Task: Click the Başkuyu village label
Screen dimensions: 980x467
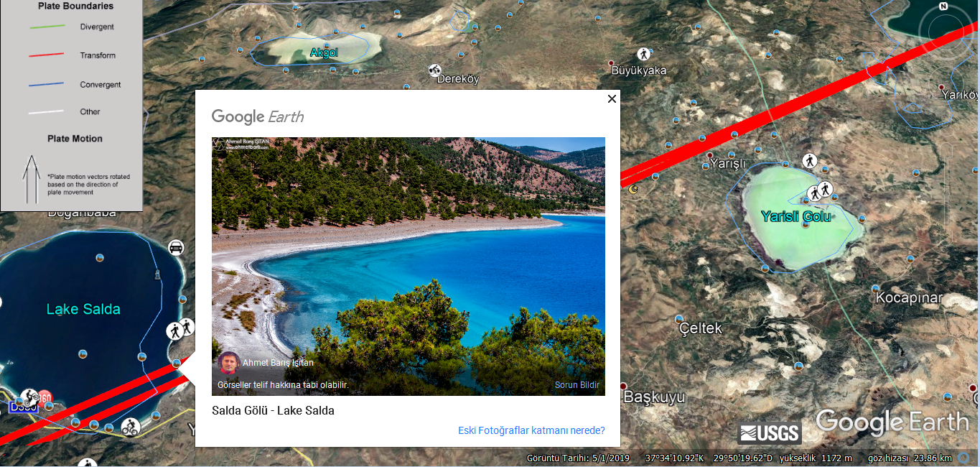Action: [x=654, y=397]
